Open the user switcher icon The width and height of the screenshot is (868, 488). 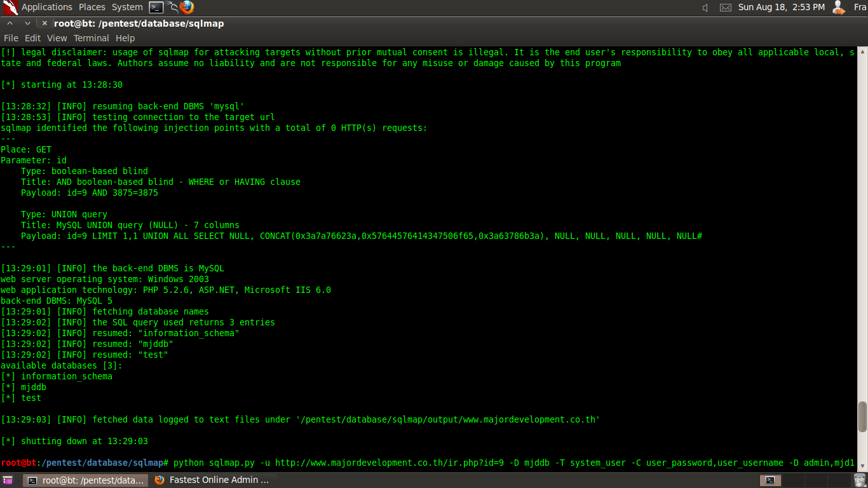pos(839,7)
